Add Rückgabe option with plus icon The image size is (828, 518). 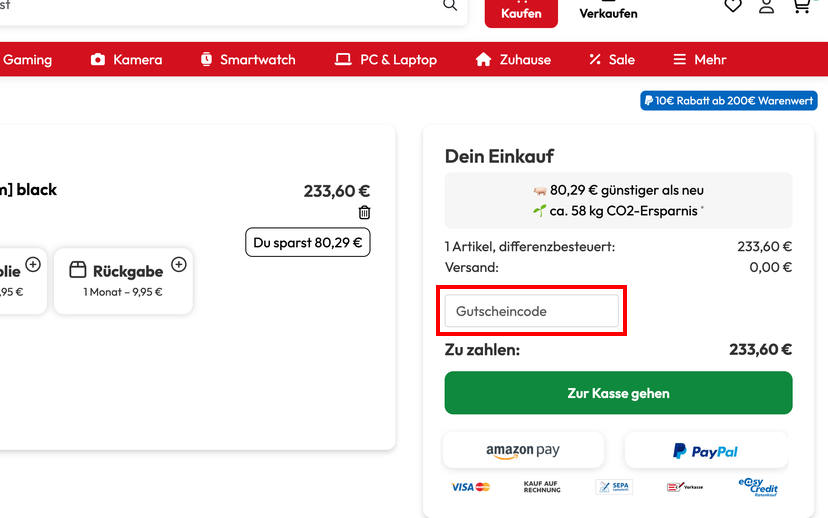[x=179, y=265]
